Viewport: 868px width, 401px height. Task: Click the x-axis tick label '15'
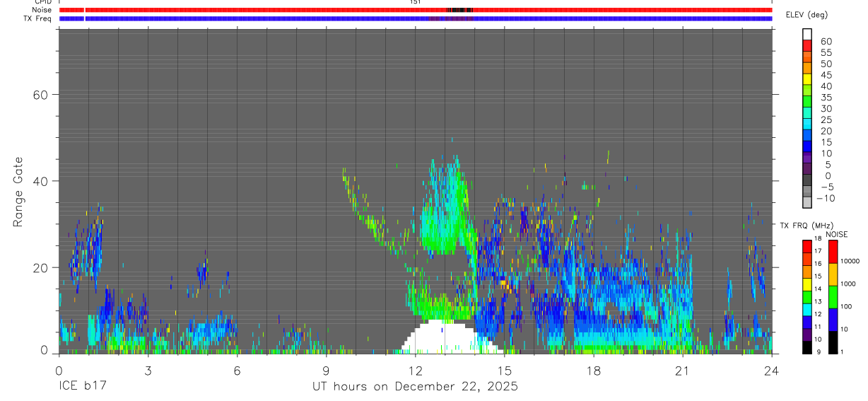click(504, 371)
